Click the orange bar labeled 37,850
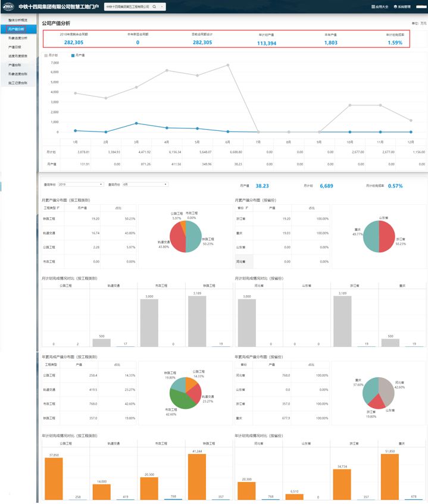 (x=54, y=479)
